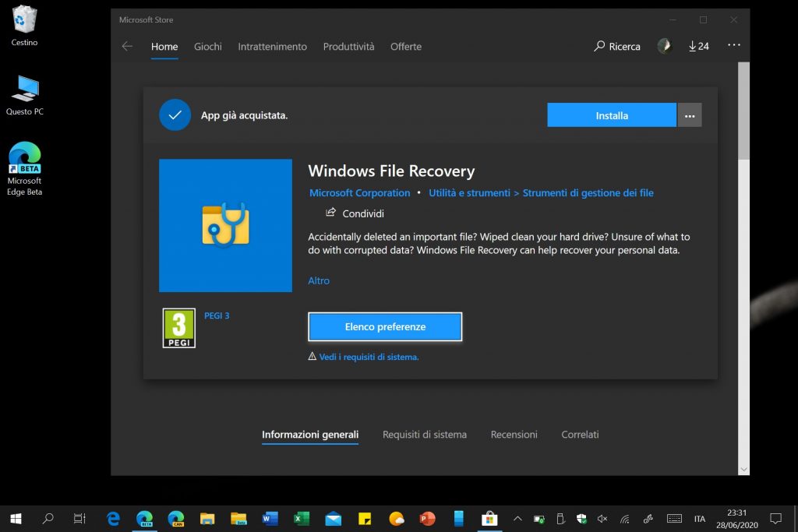Open the user profile avatar
The height and width of the screenshot is (532, 798).
tap(665, 47)
